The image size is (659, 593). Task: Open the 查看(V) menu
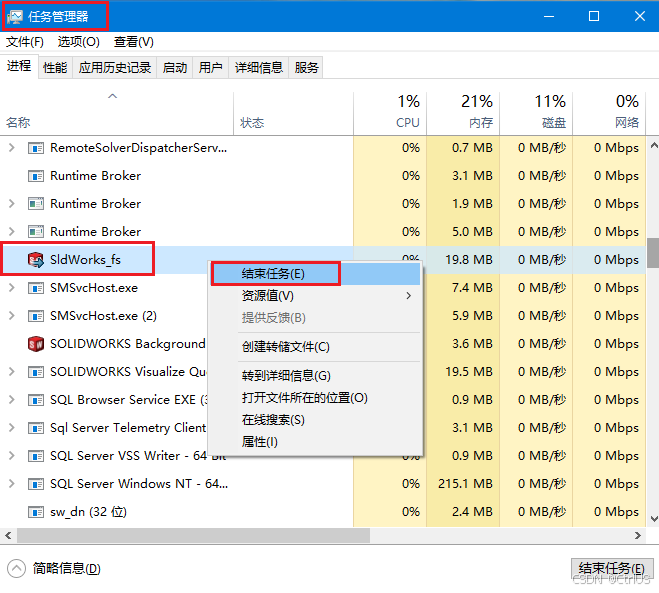[134, 42]
